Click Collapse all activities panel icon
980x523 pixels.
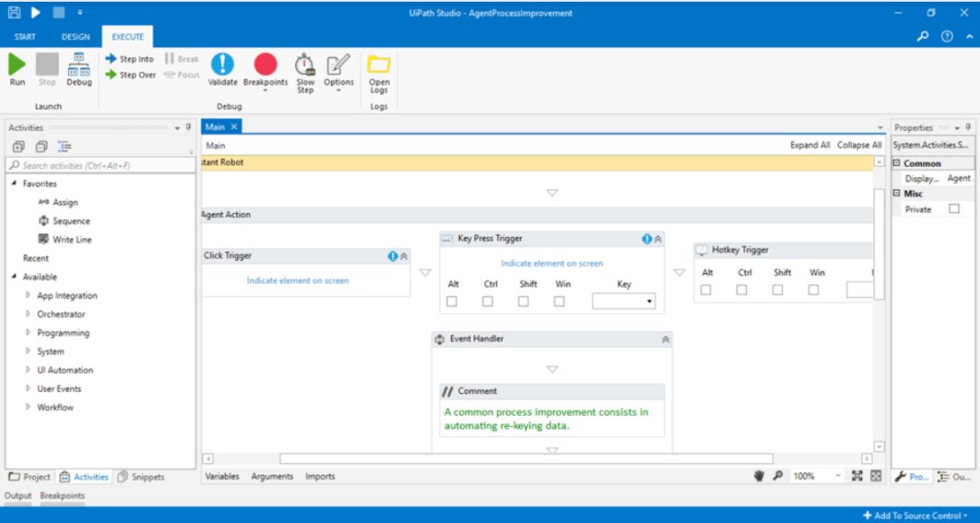tap(41, 147)
